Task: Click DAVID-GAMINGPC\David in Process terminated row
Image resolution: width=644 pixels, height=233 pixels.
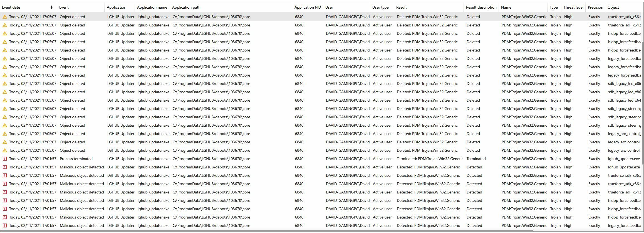Action: pos(348,159)
